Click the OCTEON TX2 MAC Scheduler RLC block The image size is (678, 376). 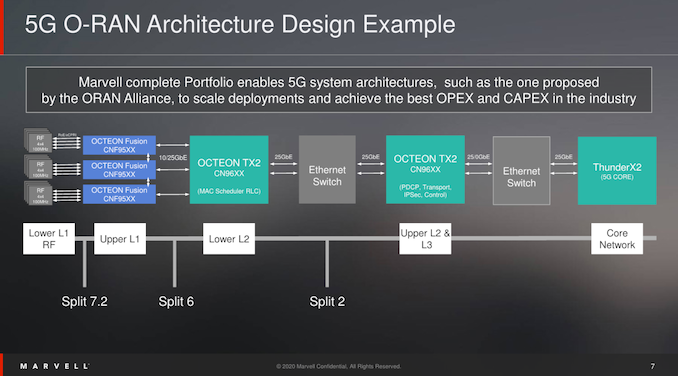tap(229, 169)
